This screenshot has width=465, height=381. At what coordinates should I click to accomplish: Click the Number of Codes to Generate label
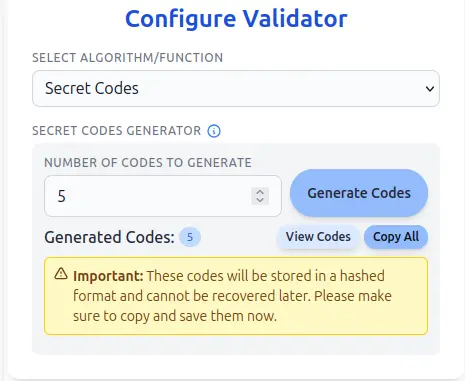tap(148, 163)
